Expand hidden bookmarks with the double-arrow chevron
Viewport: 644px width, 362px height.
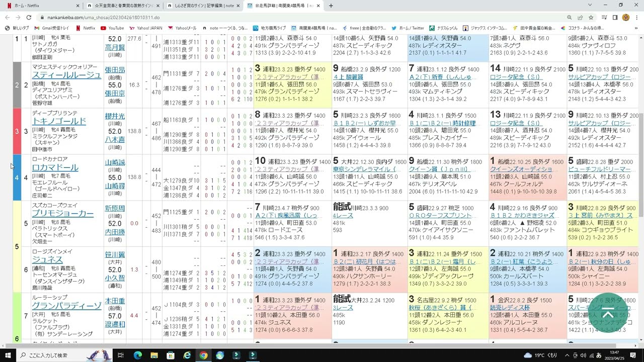[636, 28]
